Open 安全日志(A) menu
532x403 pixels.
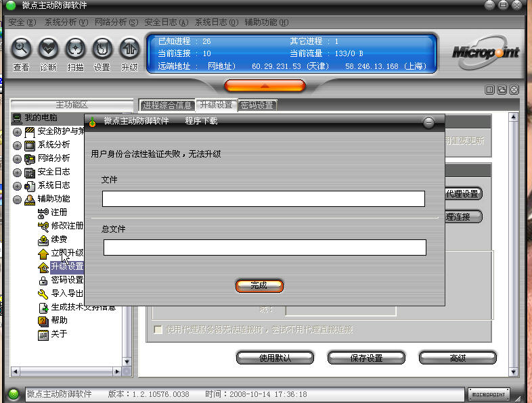(x=167, y=22)
